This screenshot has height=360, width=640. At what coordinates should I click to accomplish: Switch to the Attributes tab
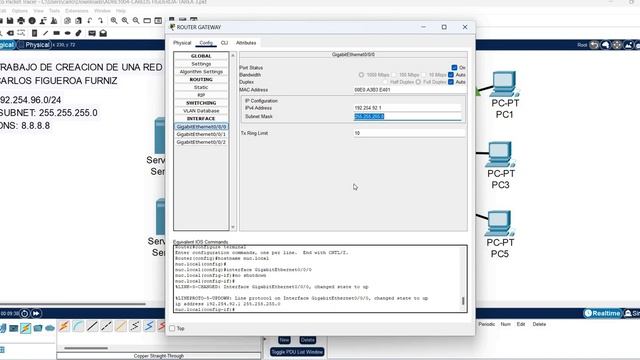pos(246,43)
